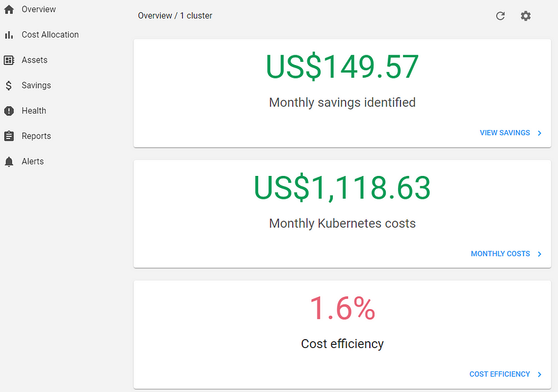Click 'Overview / 1 cluster' breadcrumb text

175,16
